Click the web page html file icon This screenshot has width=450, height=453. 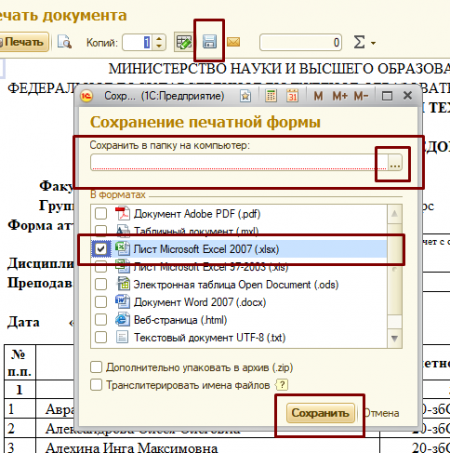[x=122, y=320]
